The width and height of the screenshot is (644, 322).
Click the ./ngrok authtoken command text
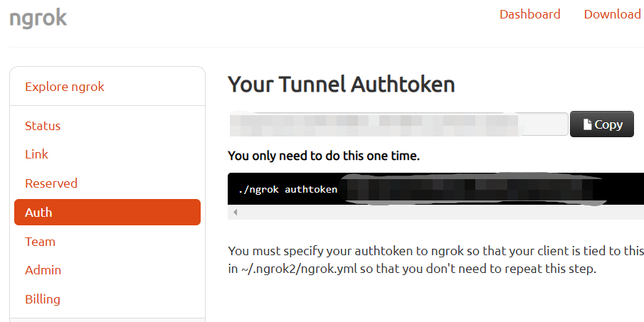pyautogui.click(x=288, y=190)
